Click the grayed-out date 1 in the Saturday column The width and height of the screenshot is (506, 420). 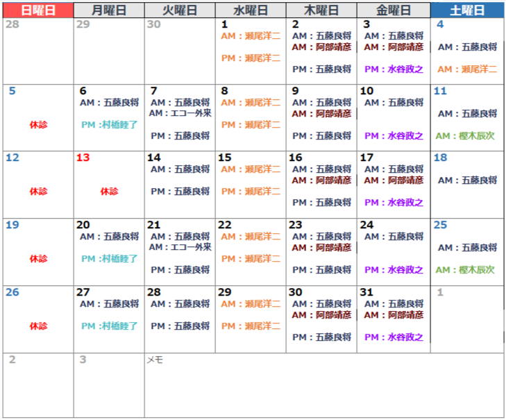coord(439,292)
